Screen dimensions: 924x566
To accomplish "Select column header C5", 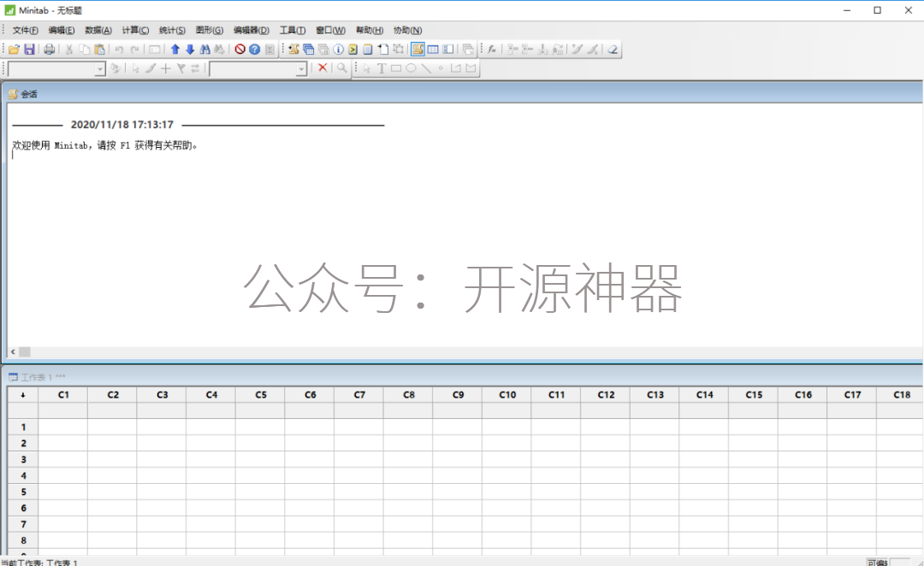I will pyautogui.click(x=260, y=395).
